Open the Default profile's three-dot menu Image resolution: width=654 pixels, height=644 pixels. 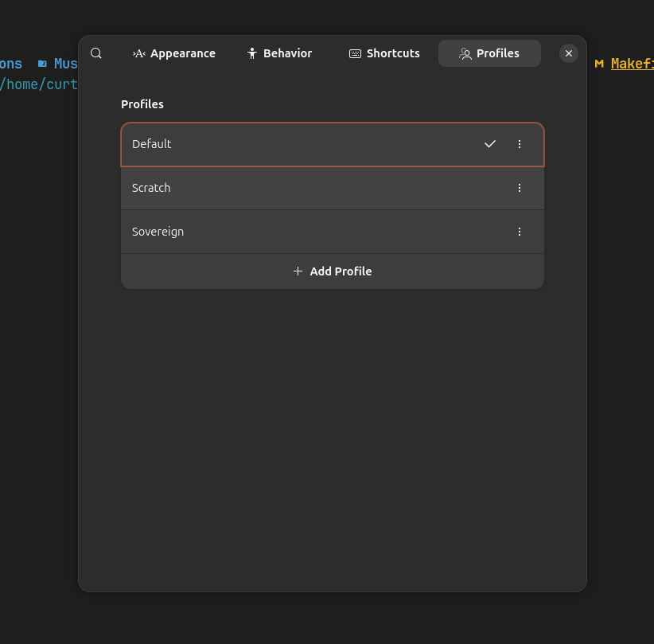click(520, 144)
